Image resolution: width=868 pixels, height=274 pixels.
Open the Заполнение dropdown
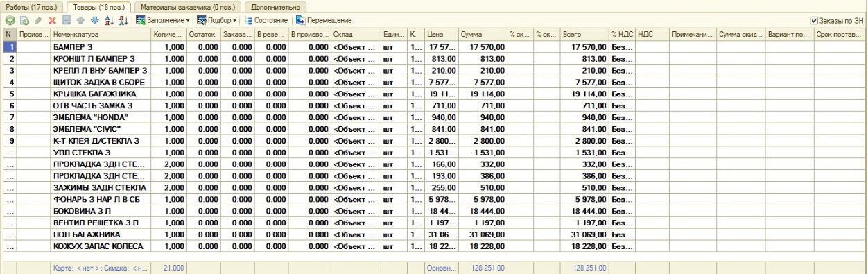tap(163, 21)
